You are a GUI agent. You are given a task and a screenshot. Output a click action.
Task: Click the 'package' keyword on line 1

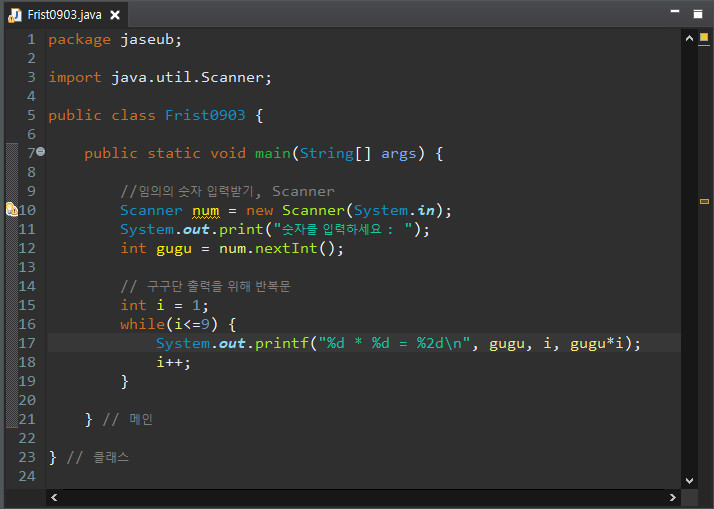80,40
